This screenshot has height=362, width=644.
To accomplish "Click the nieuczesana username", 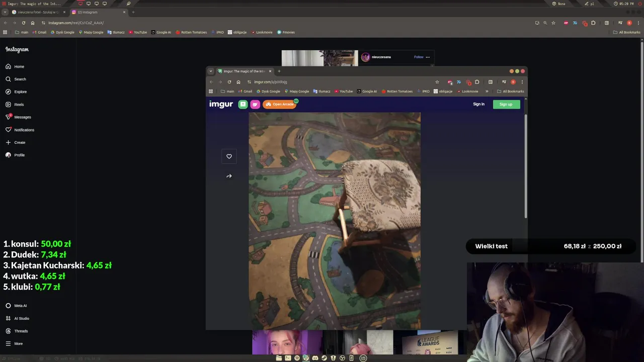I will pyautogui.click(x=381, y=57).
